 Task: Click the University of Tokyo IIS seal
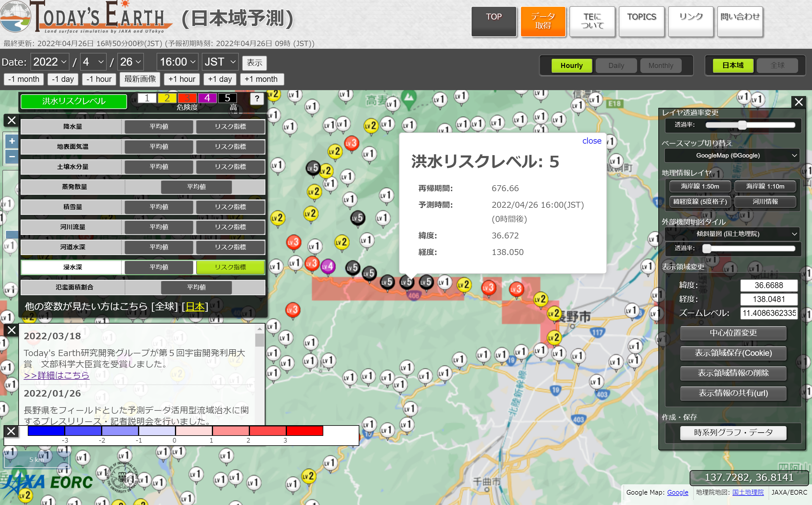[x=122, y=478]
